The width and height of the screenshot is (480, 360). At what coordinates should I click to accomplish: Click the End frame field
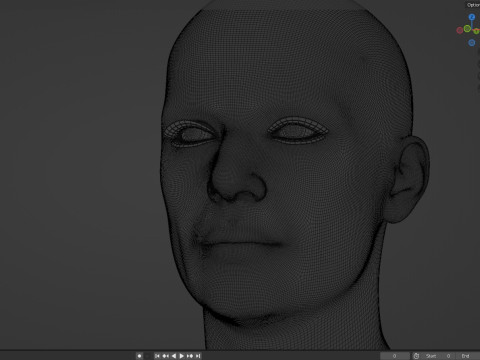tap(468, 356)
